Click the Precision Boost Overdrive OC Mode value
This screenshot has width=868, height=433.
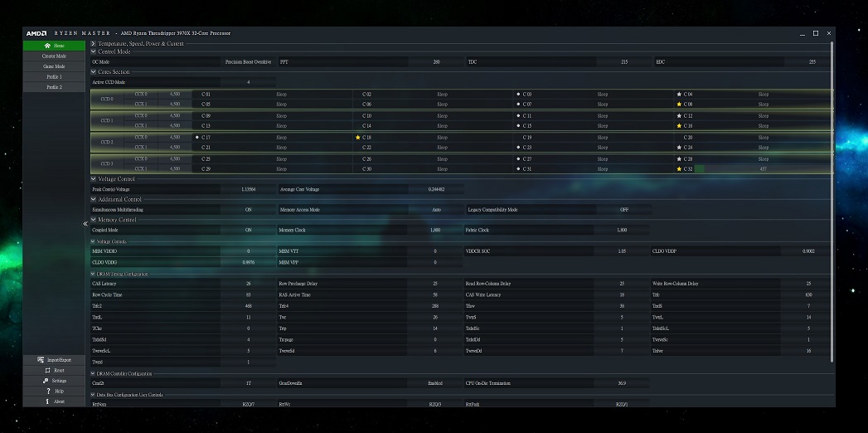(249, 62)
